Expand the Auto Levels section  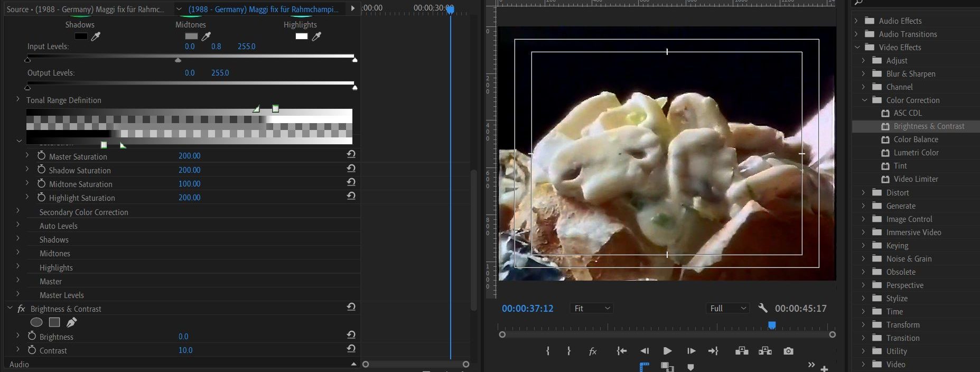pos(18,224)
